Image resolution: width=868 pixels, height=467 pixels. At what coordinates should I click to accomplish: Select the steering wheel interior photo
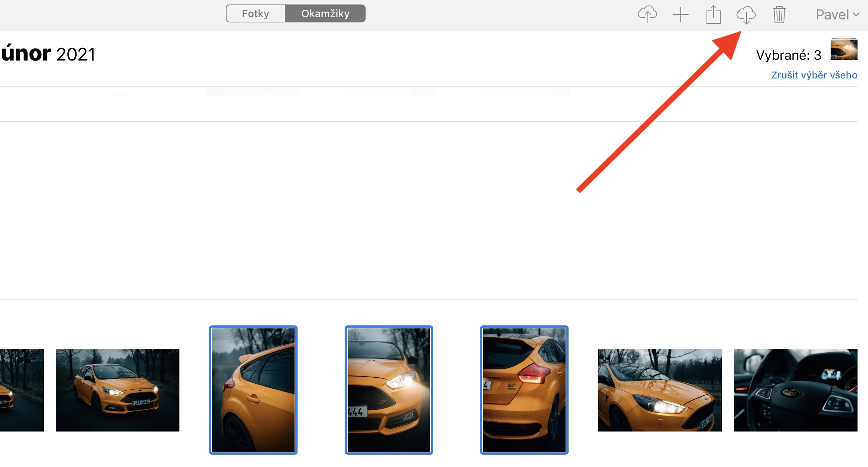tap(795, 390)
